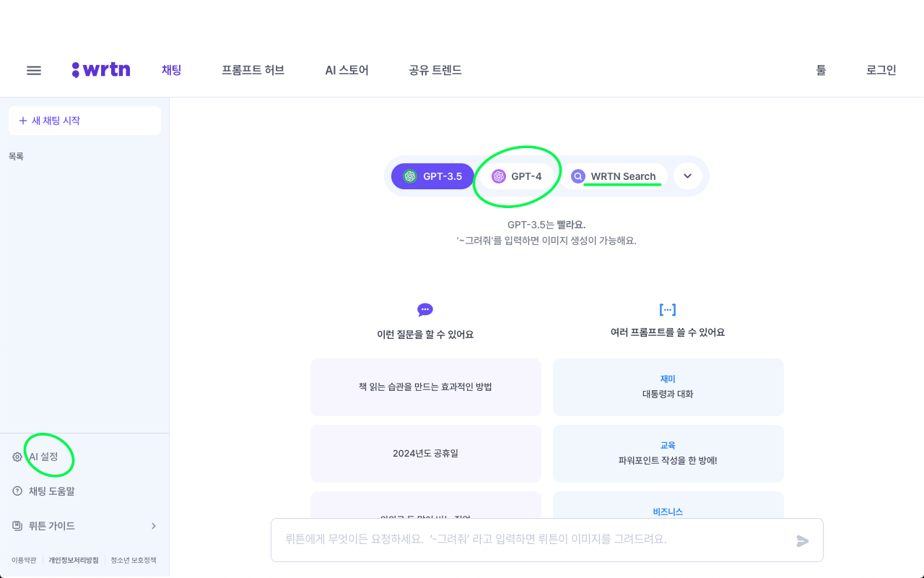
Task: Select the 채팅 tab
Action: tap(171, 70)
